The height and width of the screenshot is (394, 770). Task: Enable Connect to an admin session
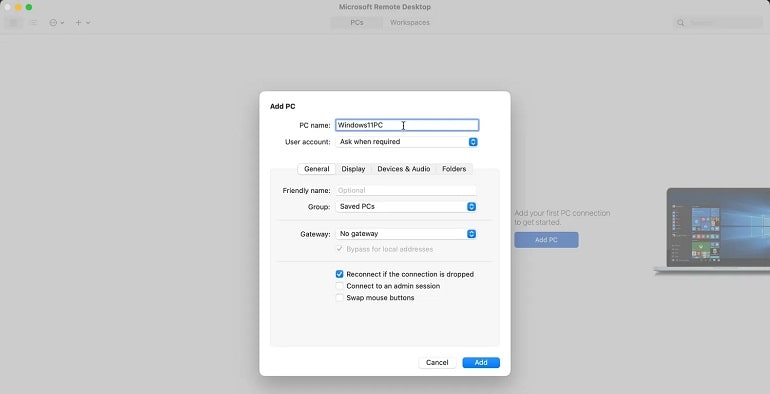[339, 286]
